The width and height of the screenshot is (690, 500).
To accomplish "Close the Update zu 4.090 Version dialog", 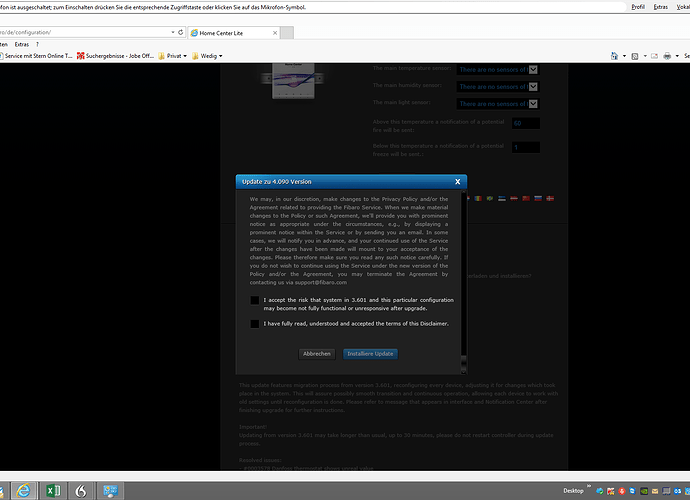I will tap(458, 182).
